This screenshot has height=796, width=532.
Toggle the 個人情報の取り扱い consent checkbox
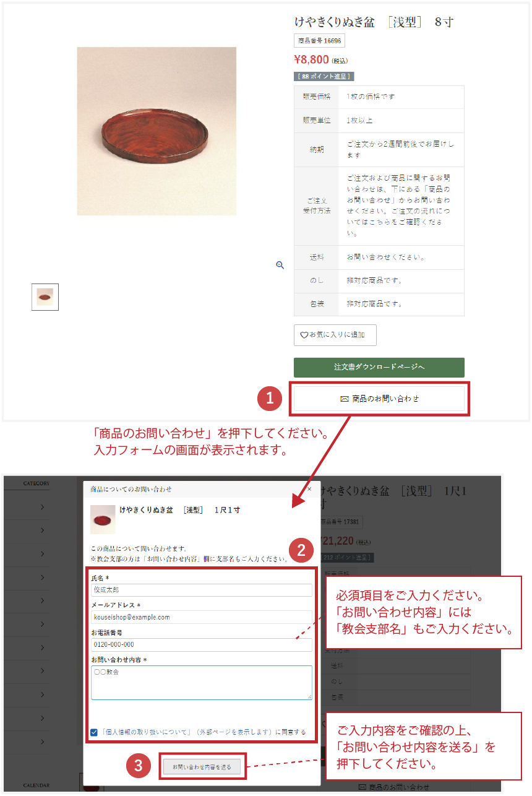94,732
